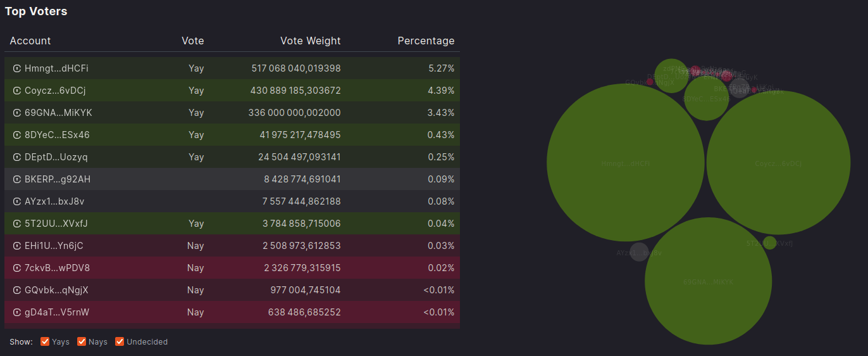Click the account icon beside 8DYeC...ESx46
Image resolution: width=868 pixels, height=356 pixels.
click(17, 135)
